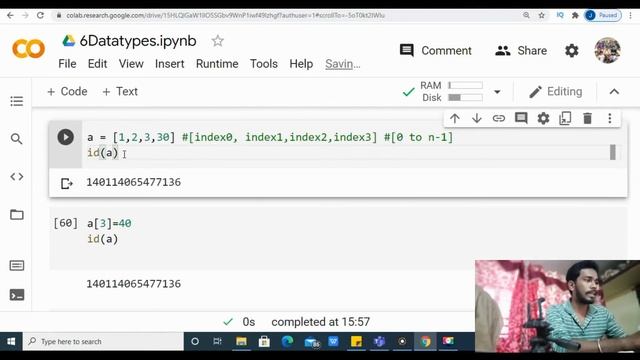Image resolution: width=640 pixels, height=360 pixels.
Task: Expand runtime connection dropdown arrow
Action: coord(497,92)
